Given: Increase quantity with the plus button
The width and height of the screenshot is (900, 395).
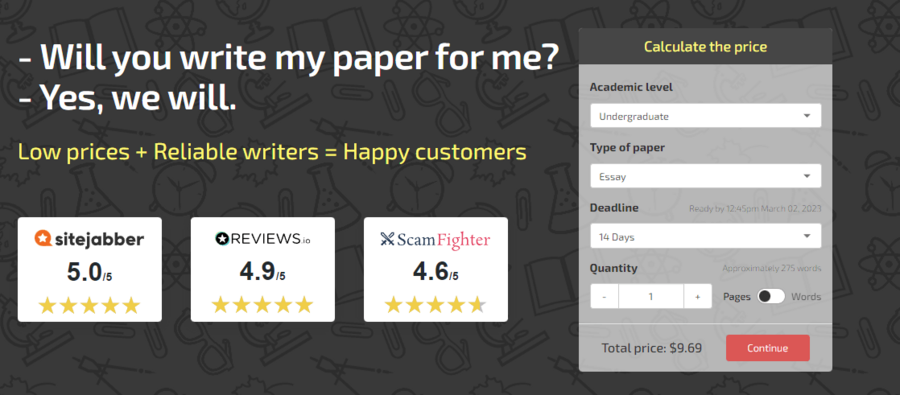Looking at the screenshot, I should tap(697, 296).
